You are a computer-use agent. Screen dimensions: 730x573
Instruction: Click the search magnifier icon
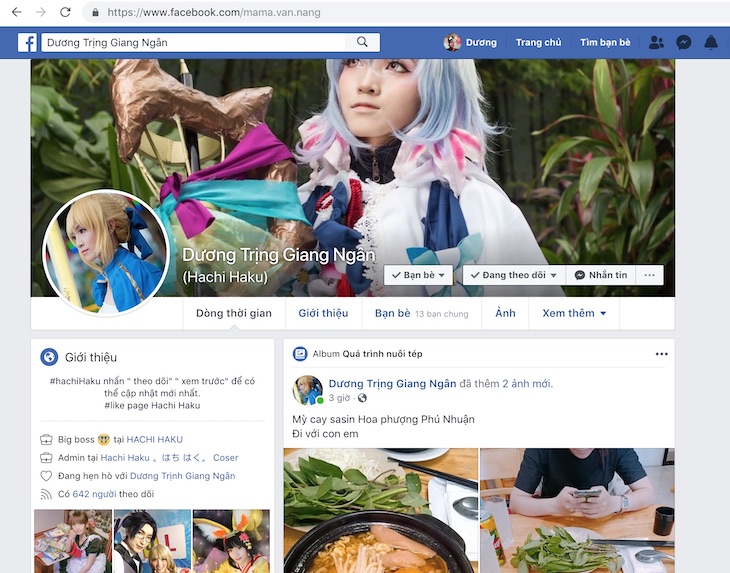[362, 42]
